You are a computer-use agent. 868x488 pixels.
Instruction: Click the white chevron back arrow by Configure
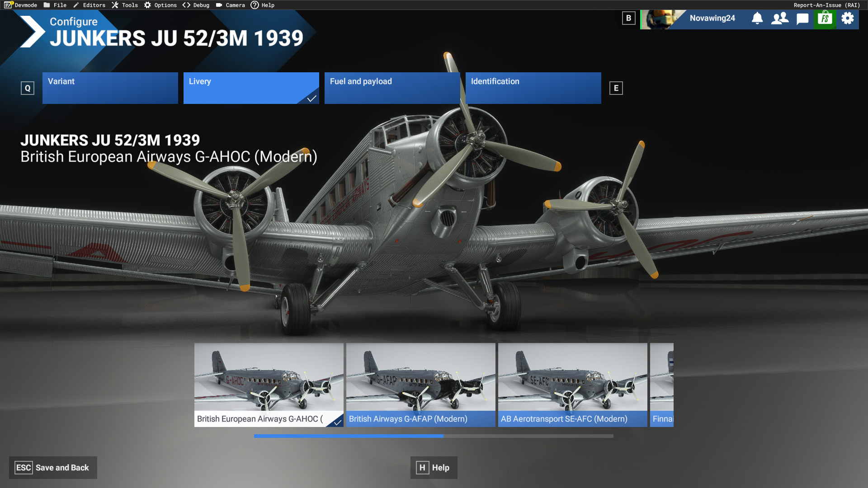coord(32,32)
